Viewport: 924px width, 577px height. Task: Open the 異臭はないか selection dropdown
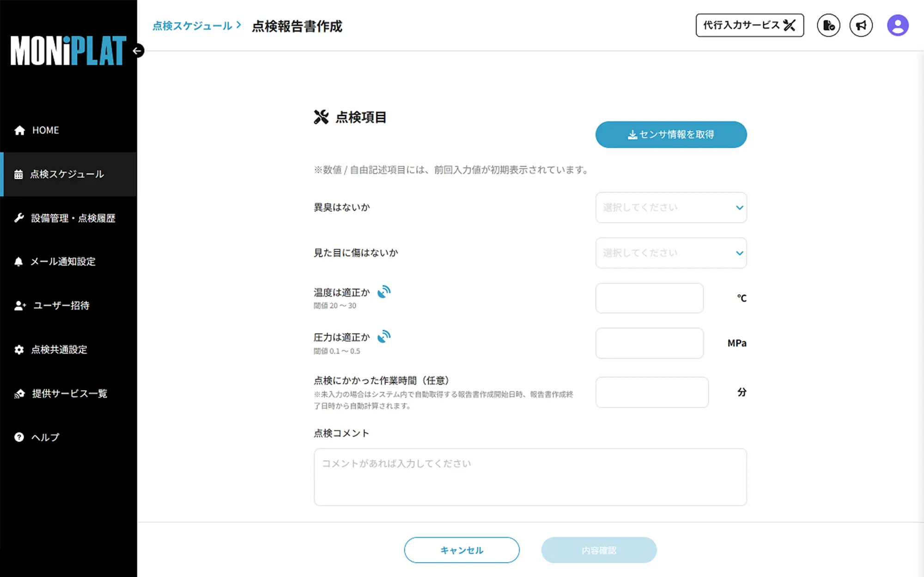(x=671, y=207)
